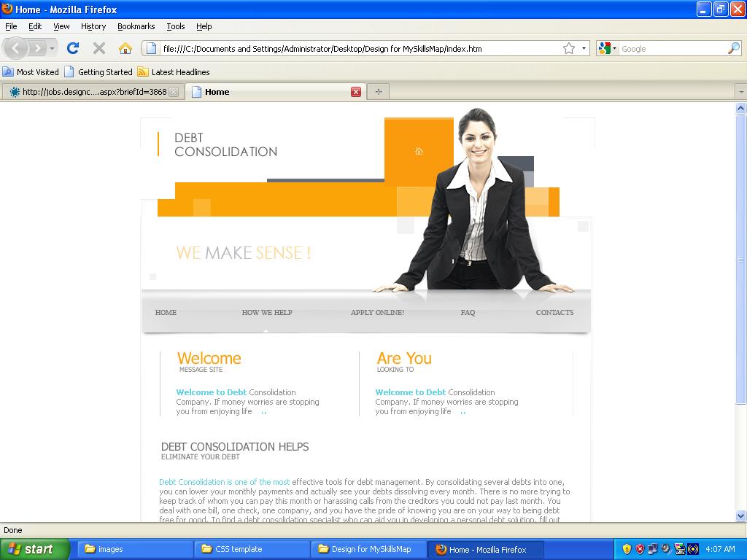The image size is (747, 560).
Task: Open the Bookmarks menu
Action: coord(136,26)
